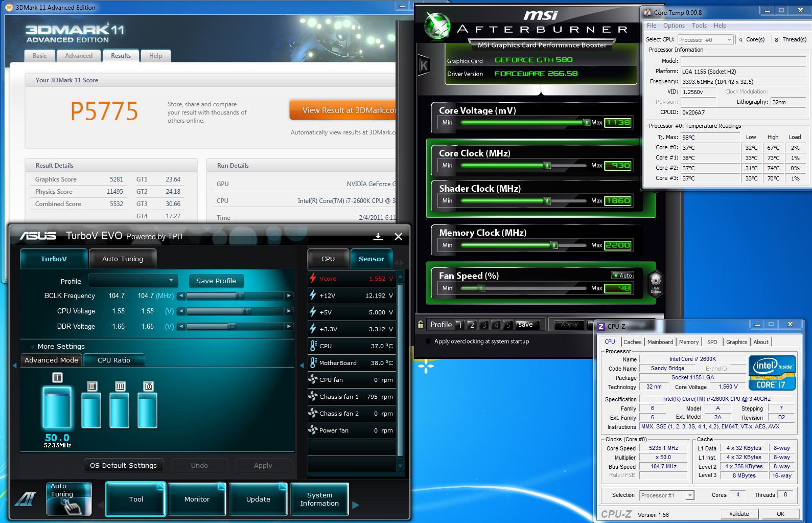Decrease CPU Voltage with left arrow
The width and height of the screenshot is (812, 523).
tap(181, 311)
